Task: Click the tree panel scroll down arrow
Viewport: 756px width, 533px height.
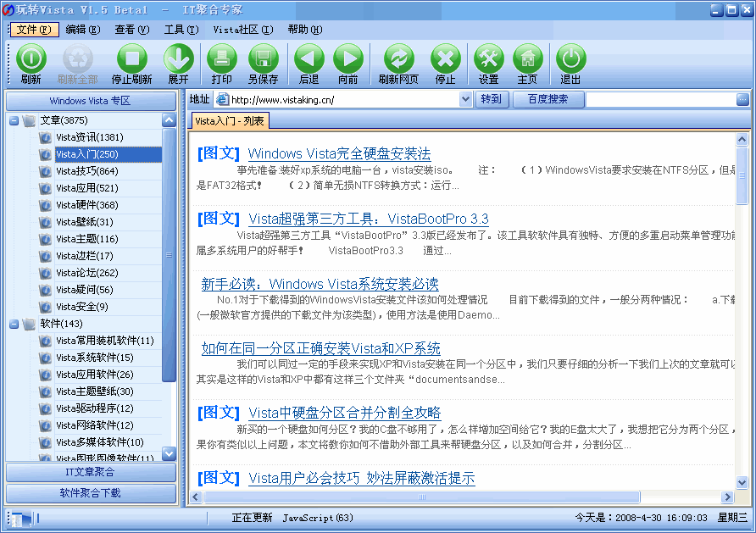Action: 169,453
